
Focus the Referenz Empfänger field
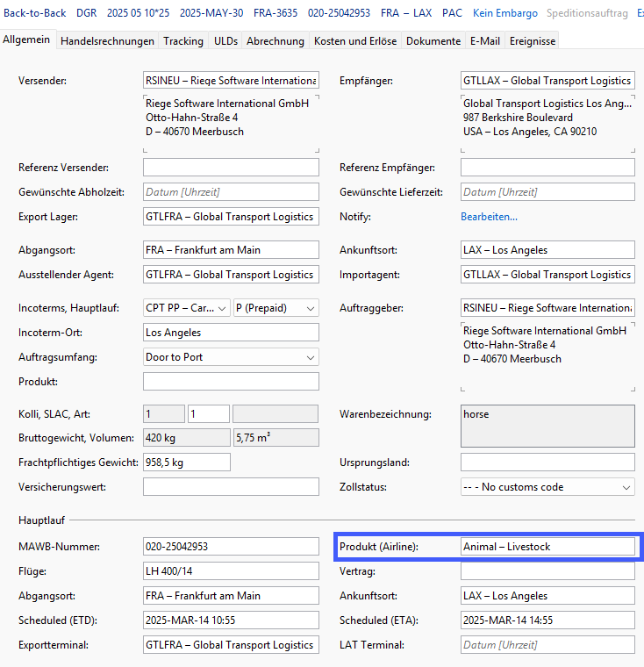pyautogui.click(x=547, y=167)
